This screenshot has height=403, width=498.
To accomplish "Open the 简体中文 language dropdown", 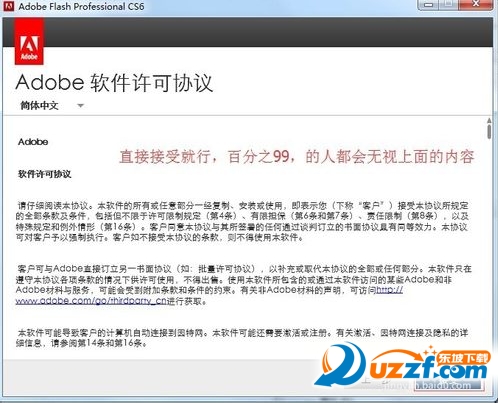I will [52, 106].
